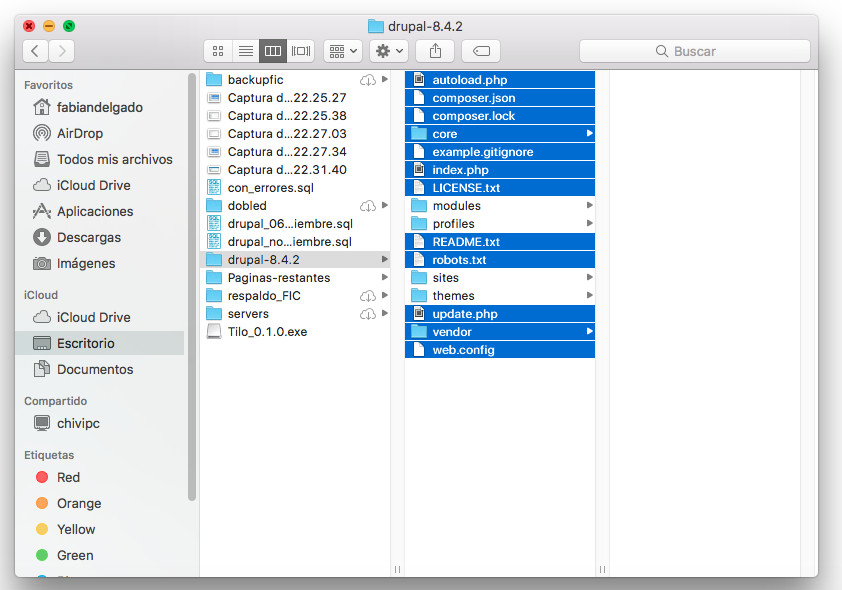The width and height of the screenshot is (842, 590).
Task: Expand the themes folder arrow
Action: (x=589, y=296)
